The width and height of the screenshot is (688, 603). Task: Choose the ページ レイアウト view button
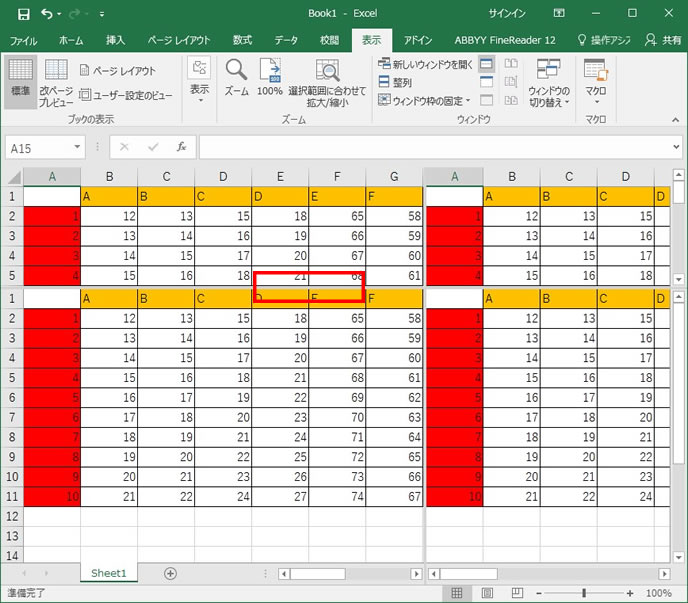[x=118, y=70]
